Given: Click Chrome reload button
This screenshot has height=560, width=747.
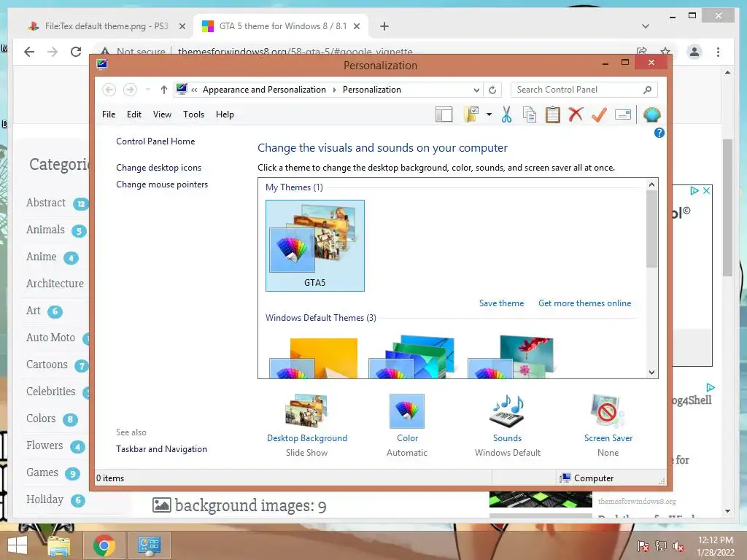Looking at the screenshot, I should point(76,52).
